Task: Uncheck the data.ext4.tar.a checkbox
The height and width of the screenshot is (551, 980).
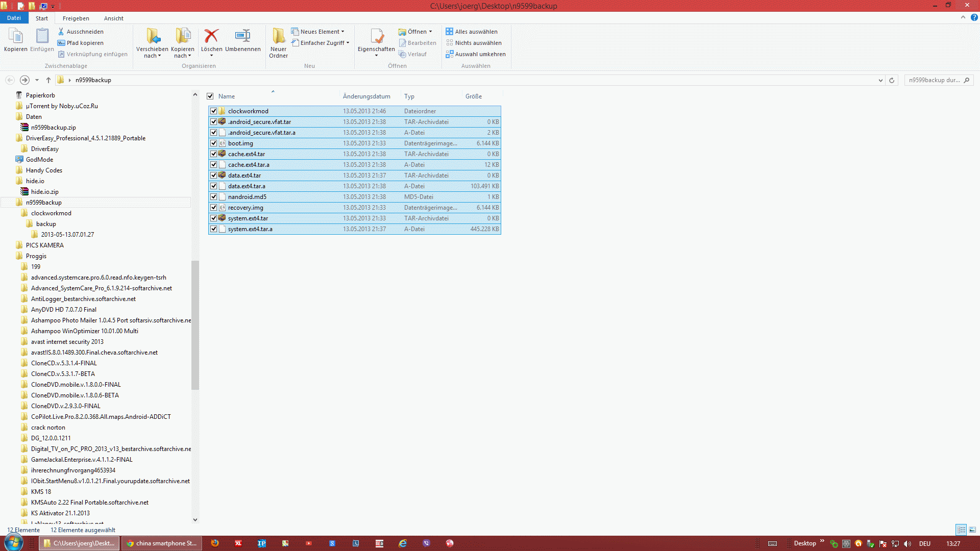Action: point(214,186)
